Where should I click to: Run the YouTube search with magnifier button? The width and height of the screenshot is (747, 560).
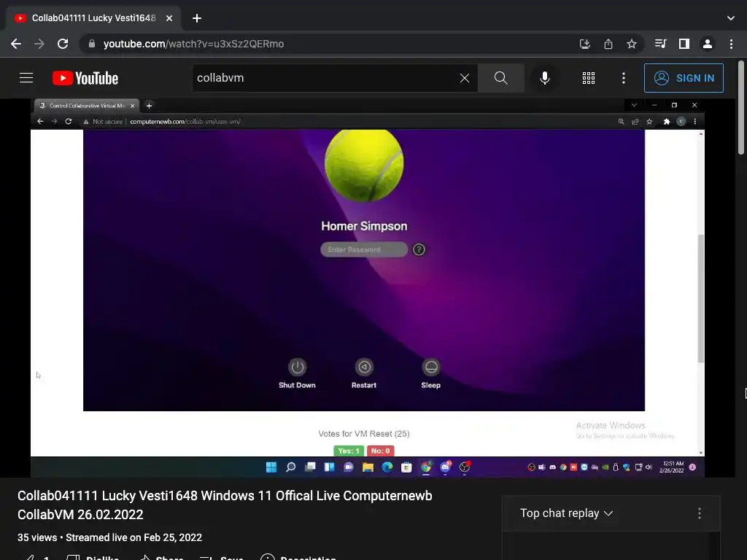500,78
